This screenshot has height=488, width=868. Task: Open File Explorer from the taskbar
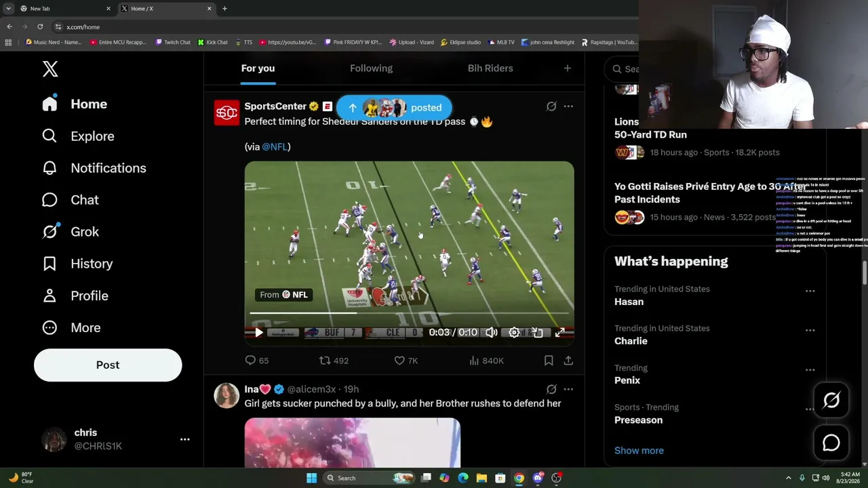click(x=481, y=478)
